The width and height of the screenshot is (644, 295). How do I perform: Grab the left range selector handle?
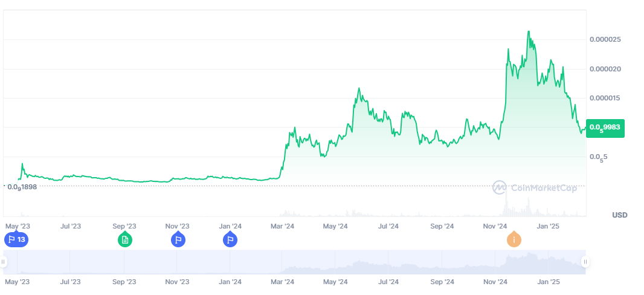(x=4, y=262)
